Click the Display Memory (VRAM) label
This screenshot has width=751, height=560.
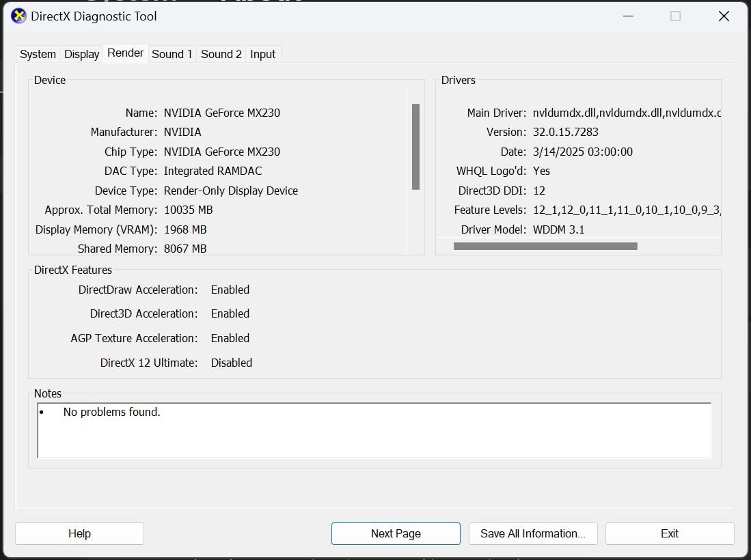click(x=96, y=229)
